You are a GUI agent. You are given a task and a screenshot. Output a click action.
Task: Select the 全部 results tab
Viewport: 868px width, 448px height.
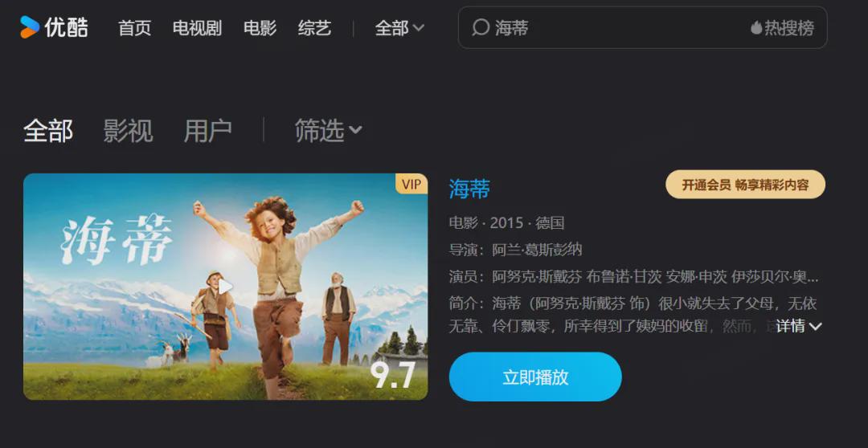point(48,131)
